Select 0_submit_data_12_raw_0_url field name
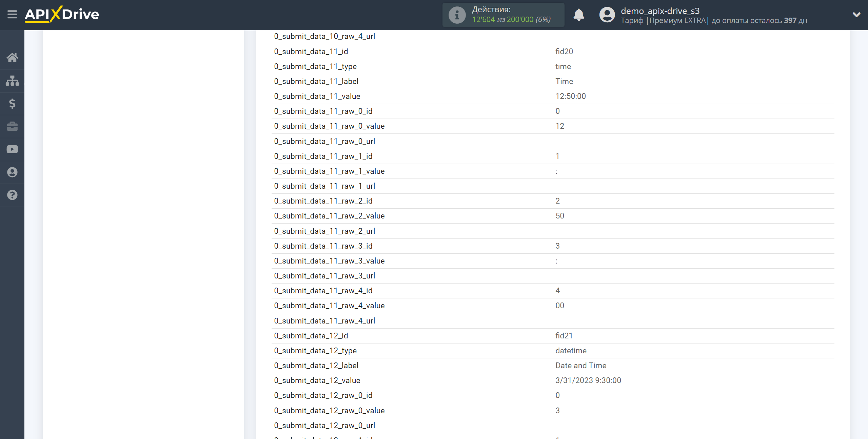Screen dimensions: 868x439 click(324, 425)
